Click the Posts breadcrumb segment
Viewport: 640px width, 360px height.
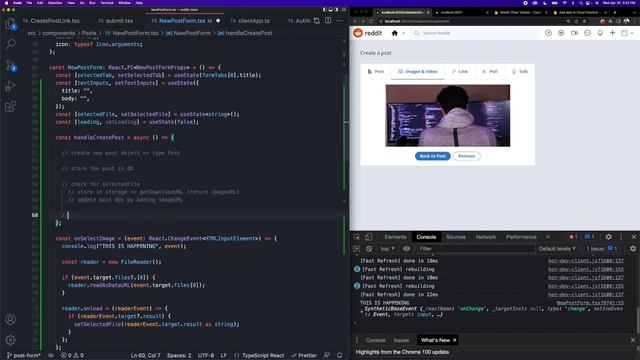pyautogui.click(x=89, y=33)
